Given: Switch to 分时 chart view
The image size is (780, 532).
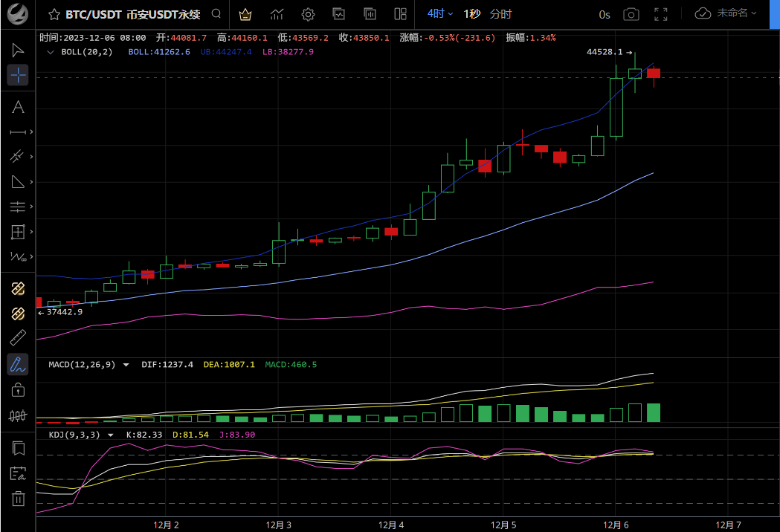Looking at the screenshot, I should [500, 14].
